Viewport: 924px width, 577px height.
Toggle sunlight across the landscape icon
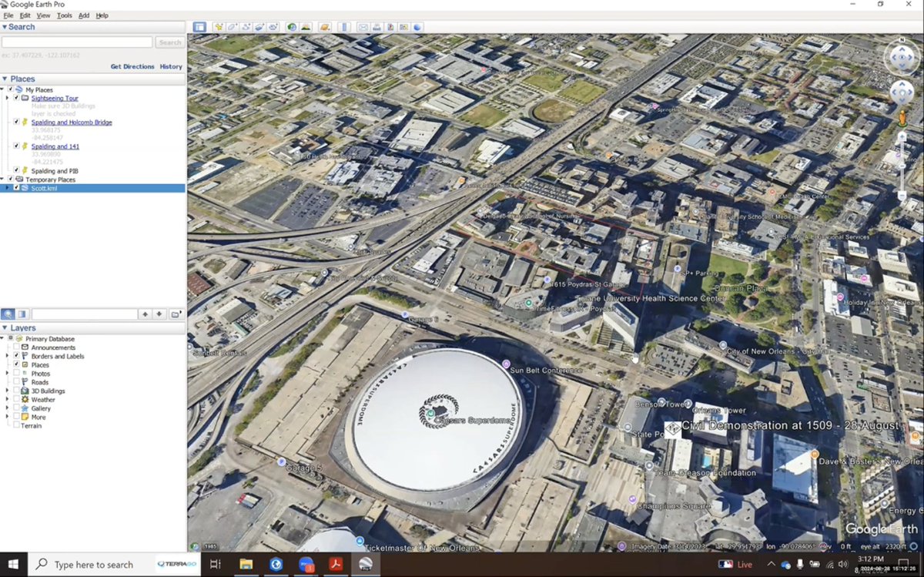pos(306,27)
